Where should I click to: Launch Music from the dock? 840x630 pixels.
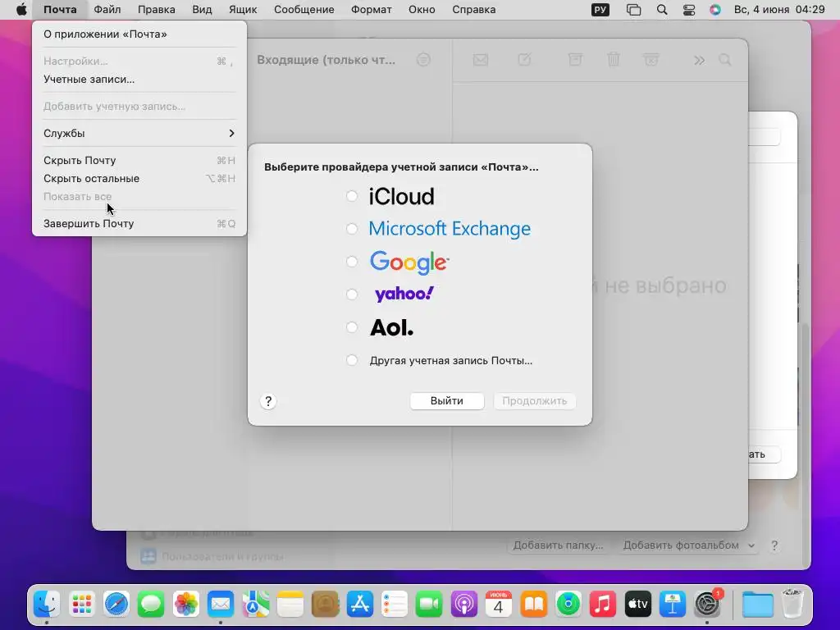603,605
